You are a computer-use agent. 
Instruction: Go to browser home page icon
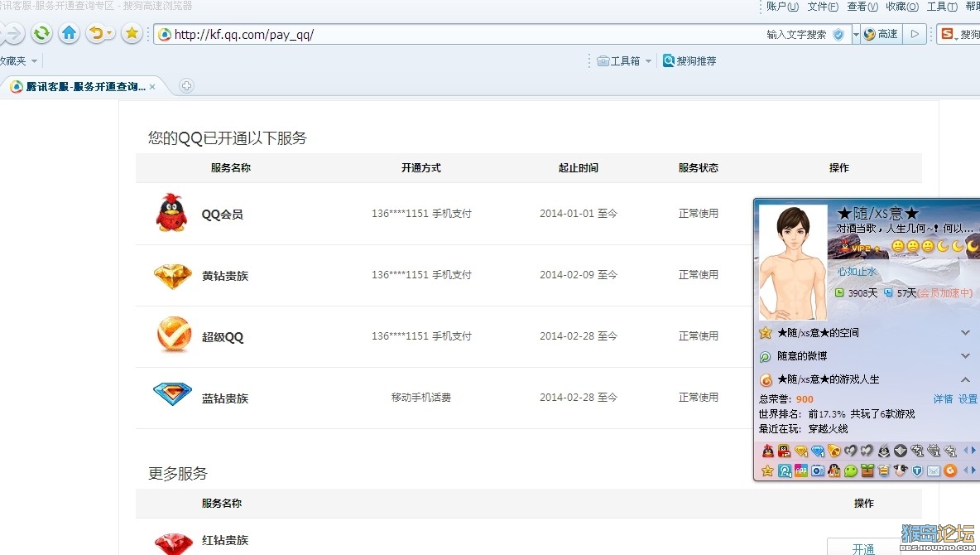click(x=69, y=33)
